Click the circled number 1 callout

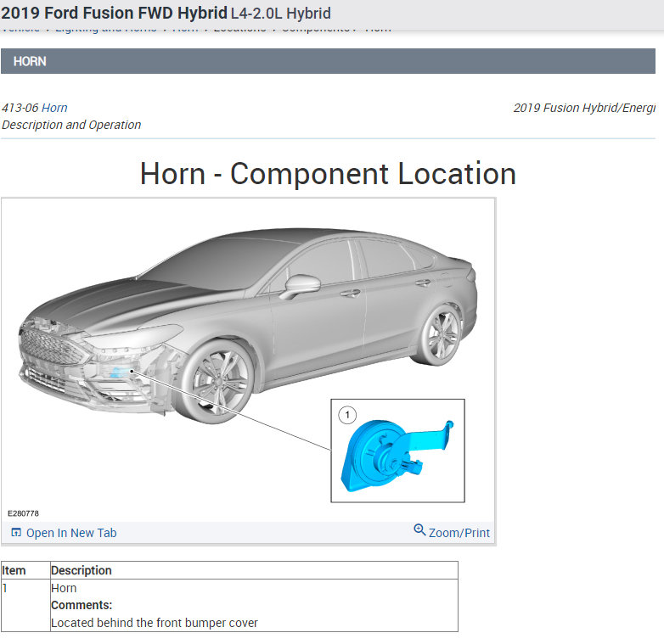point(347,415)
